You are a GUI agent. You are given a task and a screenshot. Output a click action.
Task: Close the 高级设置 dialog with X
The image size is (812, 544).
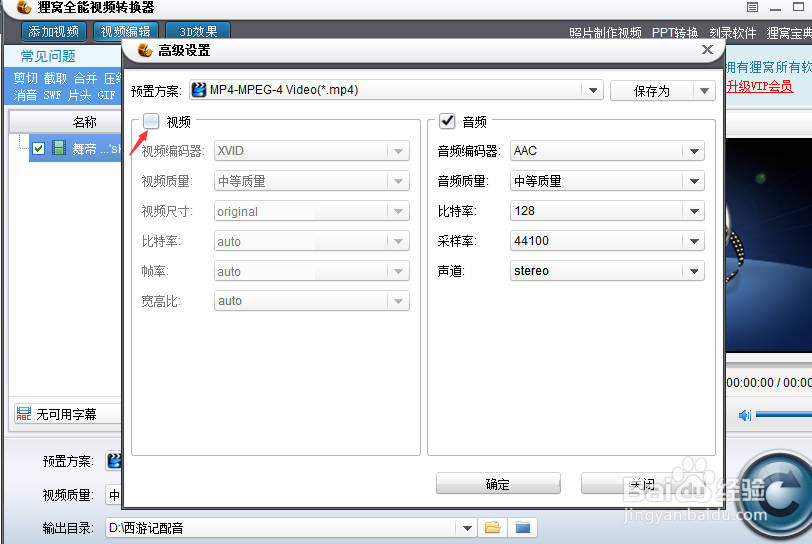(x=707, y=50)
